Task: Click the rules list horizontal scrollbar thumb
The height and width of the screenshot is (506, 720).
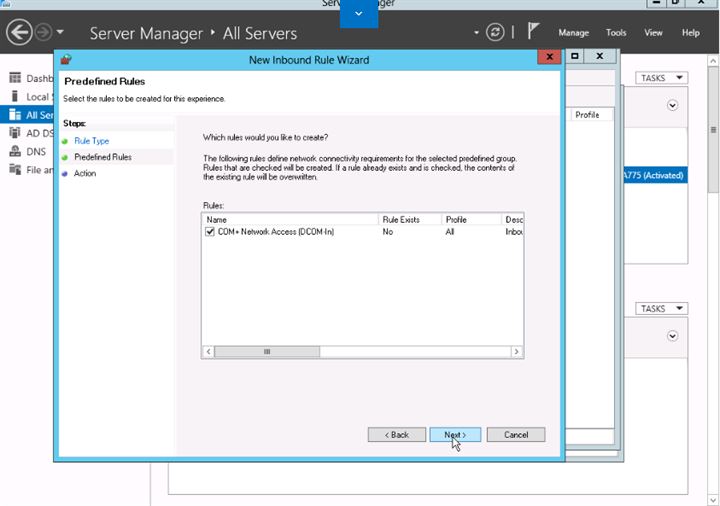Action: tap(267, 352)
